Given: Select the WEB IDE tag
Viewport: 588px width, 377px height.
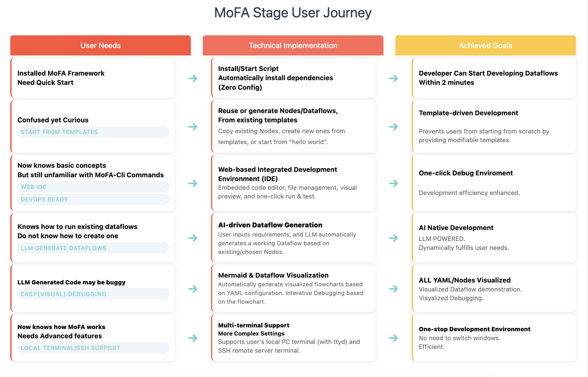Looking at the screenshot, I should (x=93, y=187).
